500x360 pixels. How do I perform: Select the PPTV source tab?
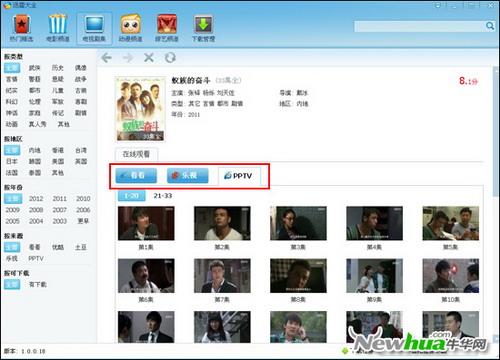click(x=239, y=176)
